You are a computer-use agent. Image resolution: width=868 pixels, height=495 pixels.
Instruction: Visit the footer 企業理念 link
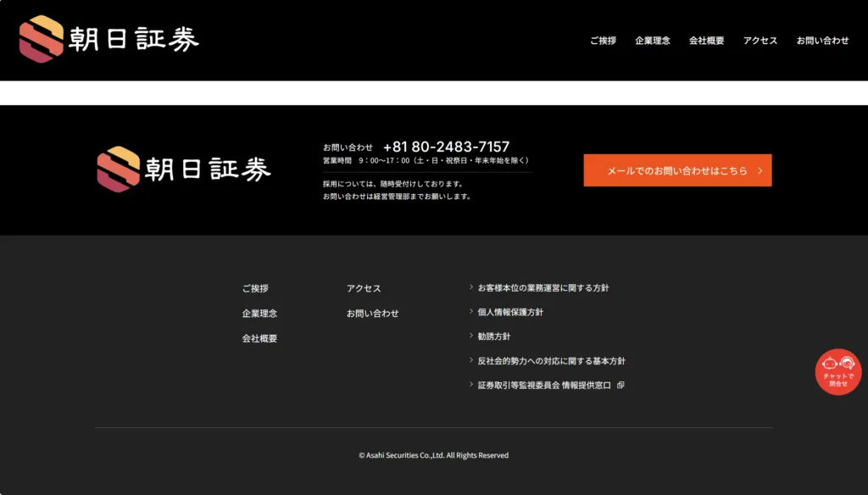tap(259, 314)
